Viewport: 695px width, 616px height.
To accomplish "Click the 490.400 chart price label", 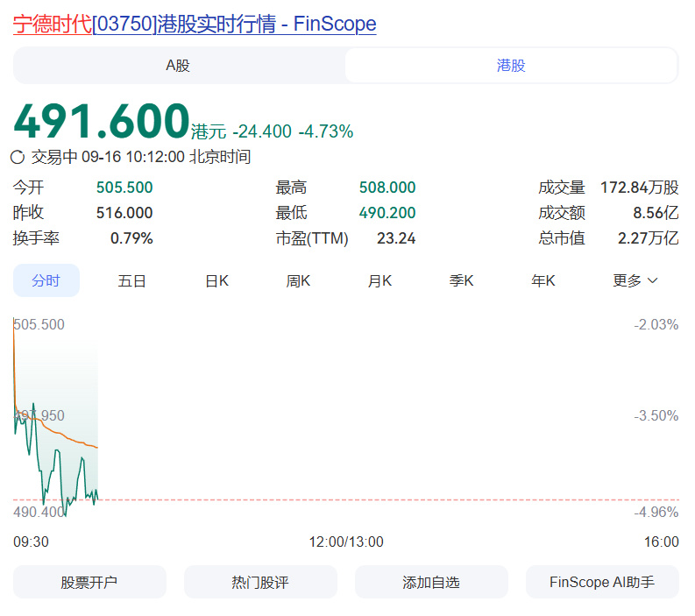I will click(x=39, y=513).
